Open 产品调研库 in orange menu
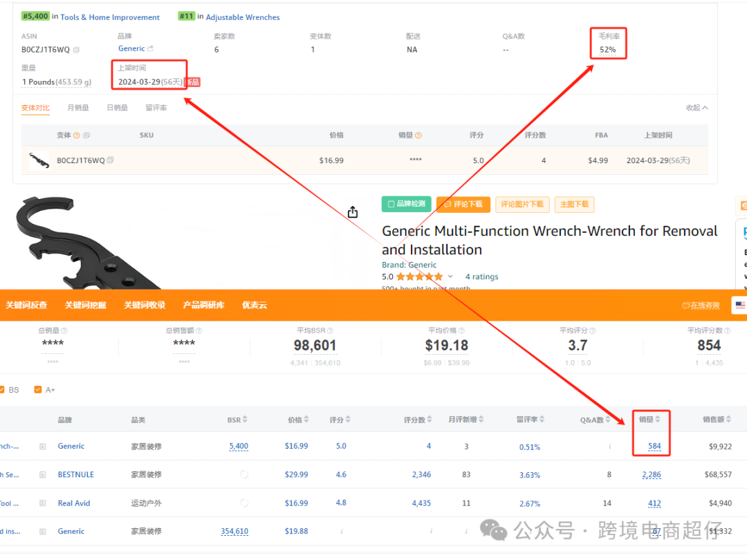This screenshot has height=560, width=747. click(203, 306)
